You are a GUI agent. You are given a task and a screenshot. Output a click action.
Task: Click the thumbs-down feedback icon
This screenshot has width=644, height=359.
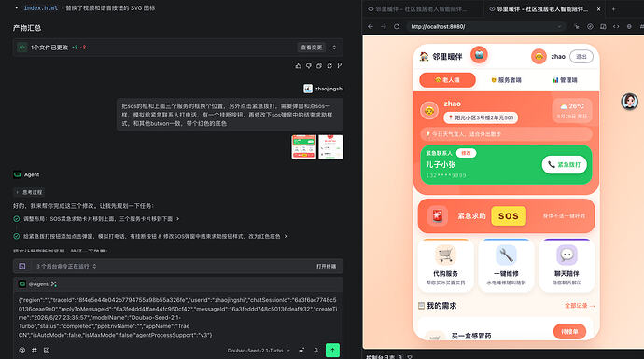tap(308, 65)
